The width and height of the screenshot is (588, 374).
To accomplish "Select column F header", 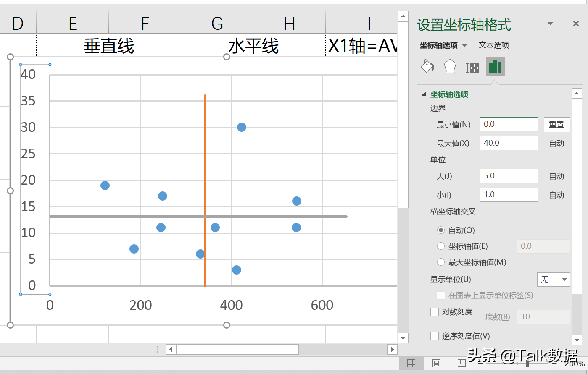I will [x=145, y=23].
